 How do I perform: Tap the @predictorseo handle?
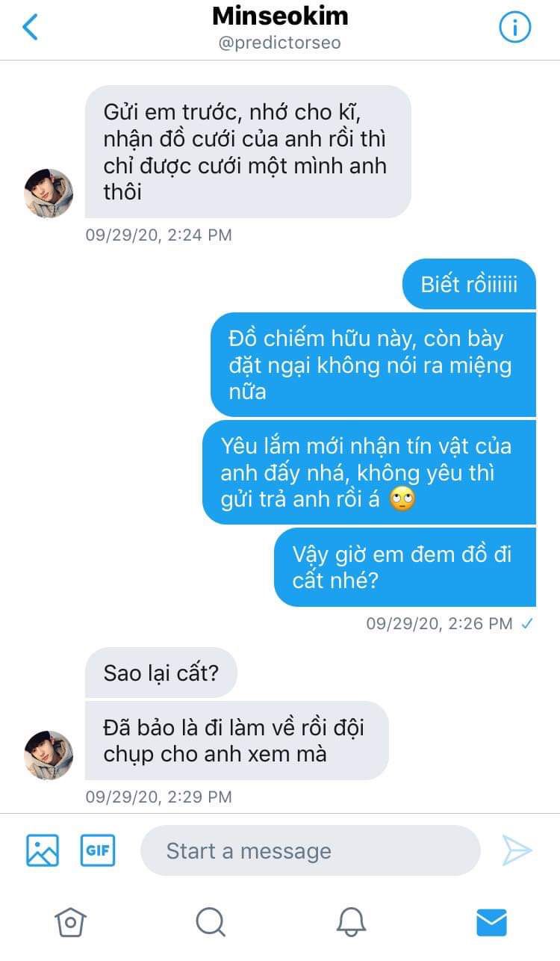point(280,43)
